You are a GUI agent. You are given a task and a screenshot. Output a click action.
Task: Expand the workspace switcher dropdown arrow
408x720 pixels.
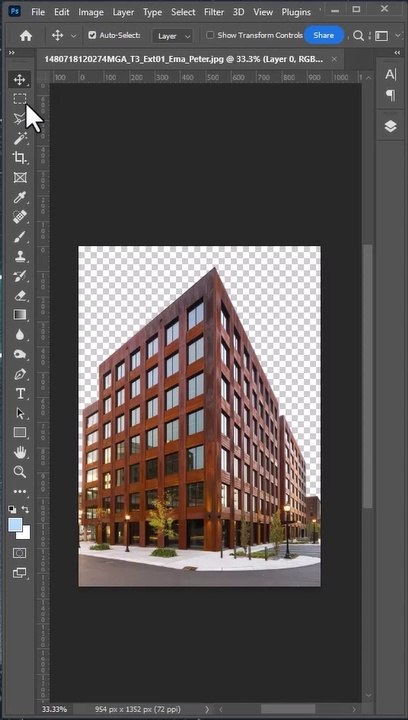[x=397, y=35]
